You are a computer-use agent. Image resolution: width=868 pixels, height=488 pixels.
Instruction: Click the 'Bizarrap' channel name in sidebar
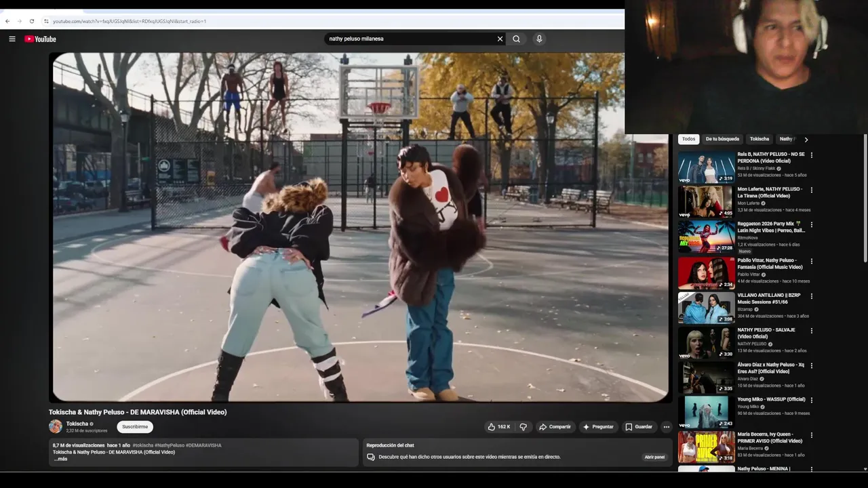[x=745, y=309]
